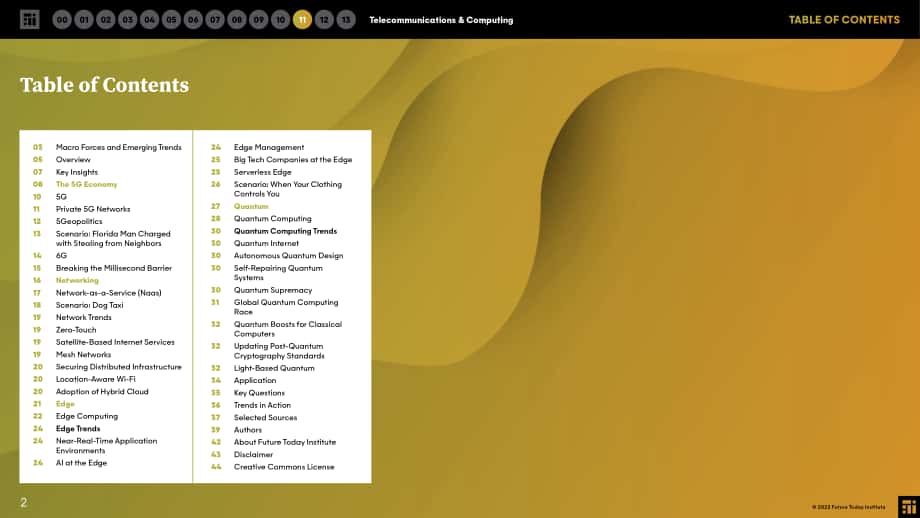
Task: Click the logo icon in bottom-right corner
Action: point(909,507)
